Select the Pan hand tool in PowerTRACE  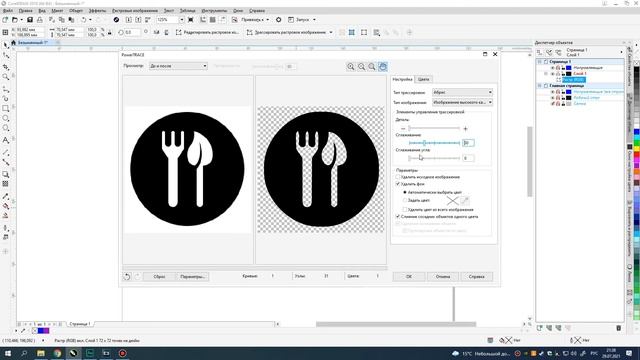pos(382,67)
